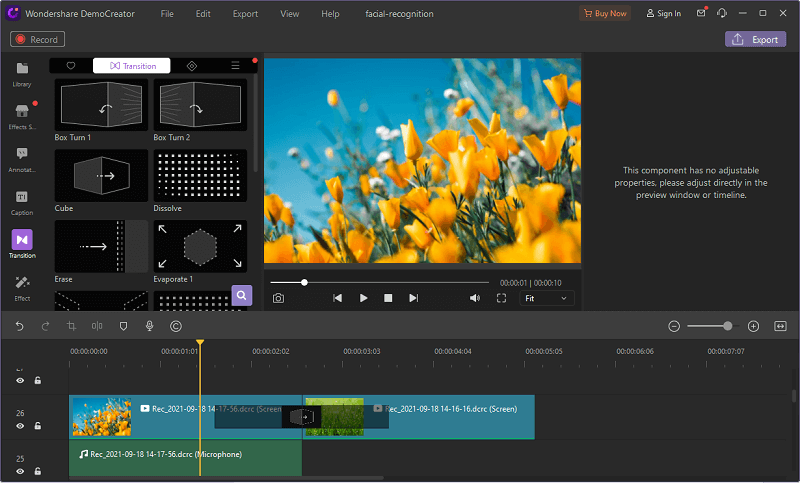
Task: Select the Dissolve transition thumbnail
Action: [200, 176]
